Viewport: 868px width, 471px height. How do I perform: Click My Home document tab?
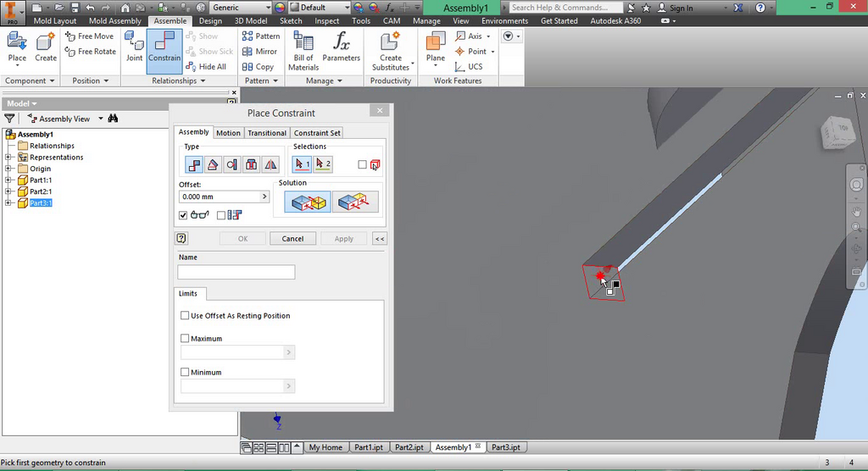tap(325, 447)
